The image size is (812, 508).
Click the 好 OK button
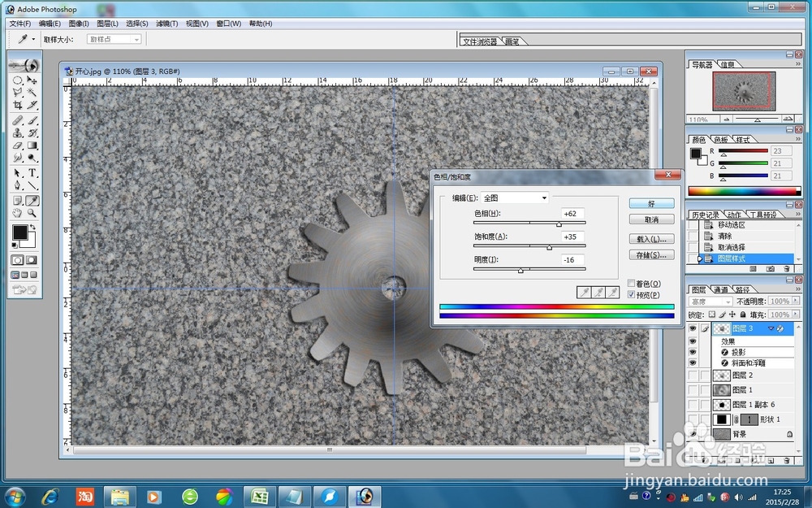click(651, 204)
